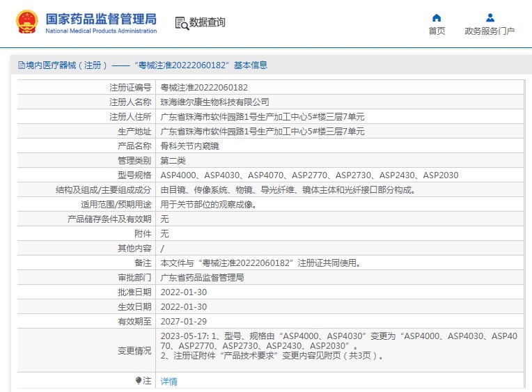The height and width of the screenshot is (392, 532).
Task: Open the 数据查询 search document icon
Action: point(182,23)
